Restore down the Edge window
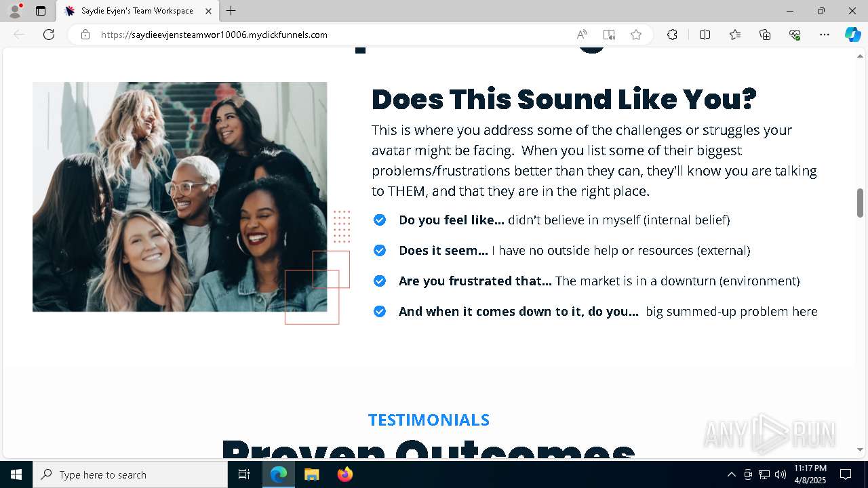Screen dimensions: 868x488 tap(821, 11)
